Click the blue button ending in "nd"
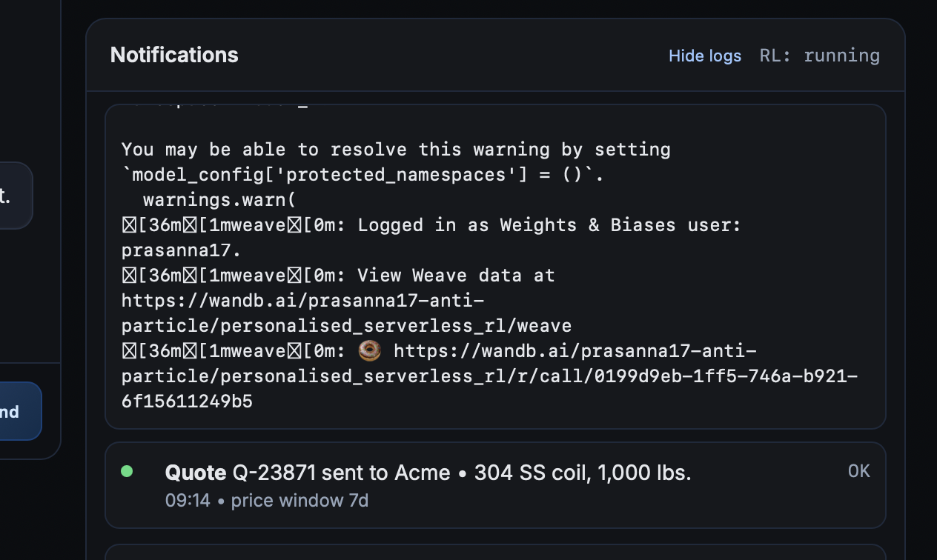 click(13, 412)
